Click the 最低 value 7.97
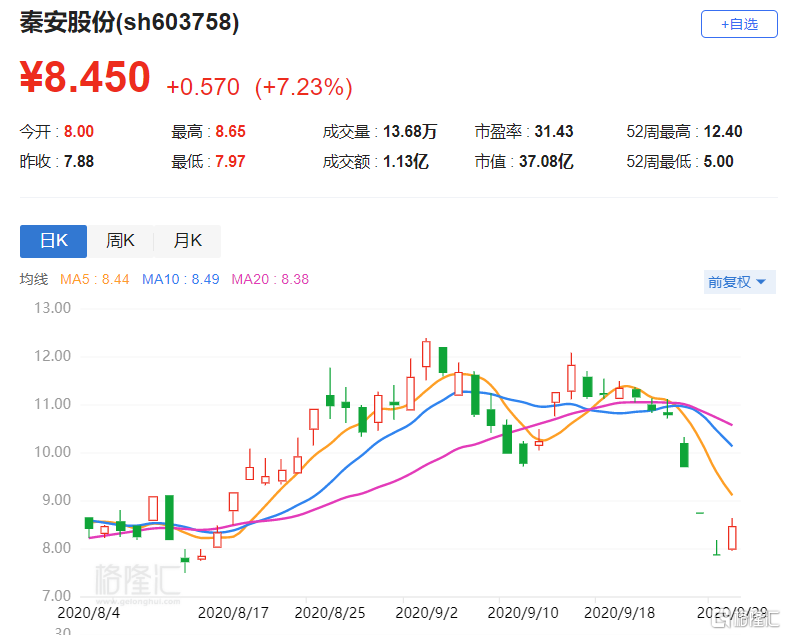The image size is (786, 635). pos(230,161)
